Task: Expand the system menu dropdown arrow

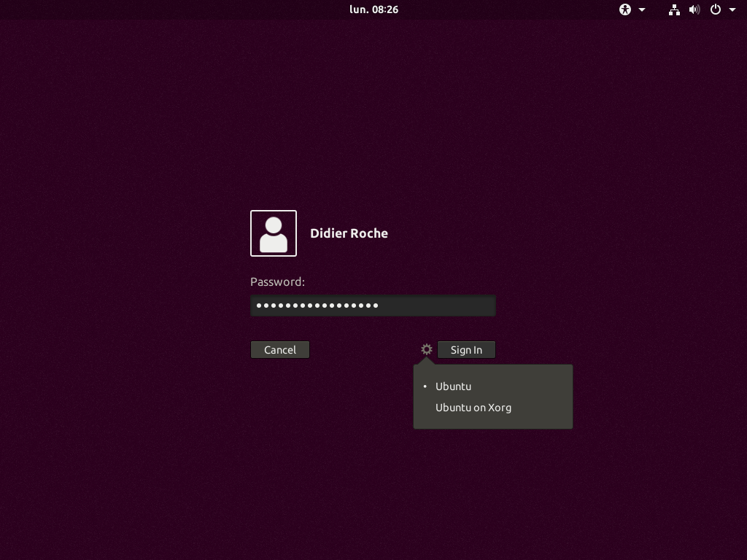Action: tap(732, 9)
